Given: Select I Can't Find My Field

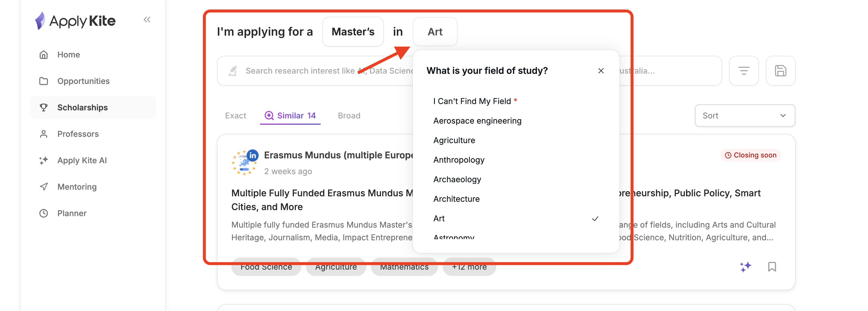Looking at the screenshot, I should coord(472,101).
